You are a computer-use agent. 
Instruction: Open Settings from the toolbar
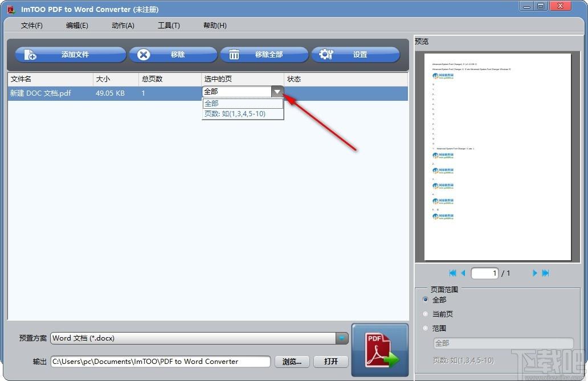click(356, 55)
